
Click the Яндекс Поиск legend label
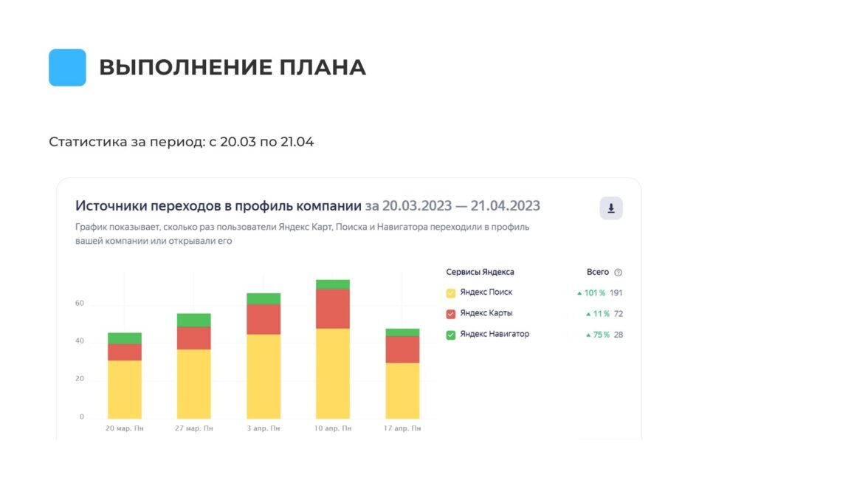(486, 293)
